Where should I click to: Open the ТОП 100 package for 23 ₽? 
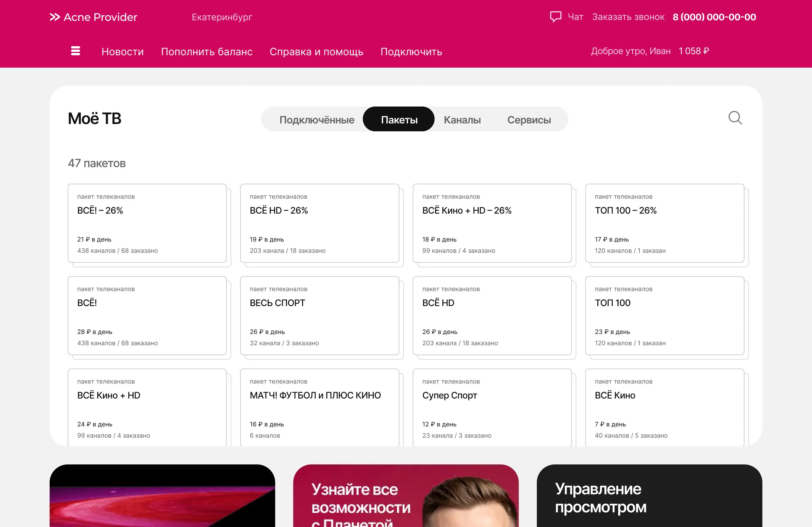[665, 316]
